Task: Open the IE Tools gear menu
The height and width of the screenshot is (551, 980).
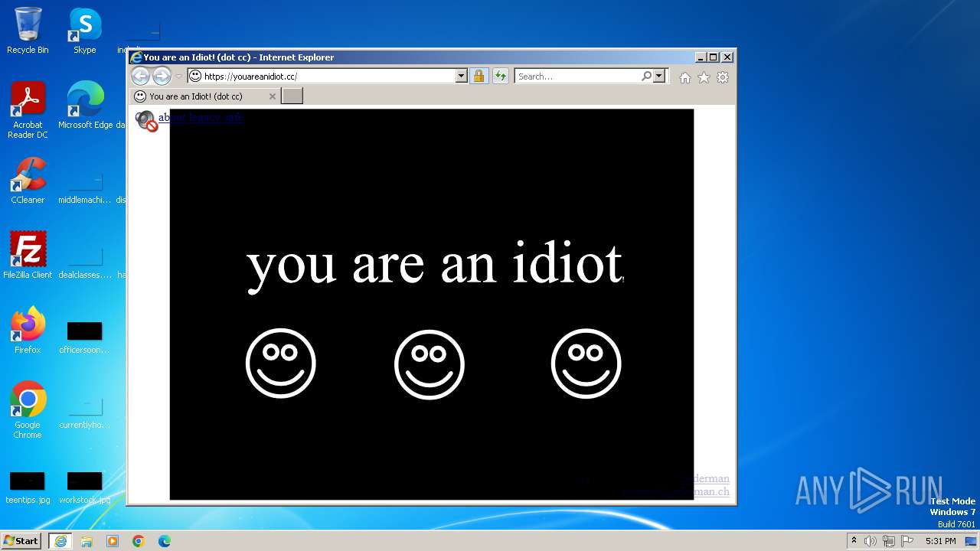Action: [723, 77]
